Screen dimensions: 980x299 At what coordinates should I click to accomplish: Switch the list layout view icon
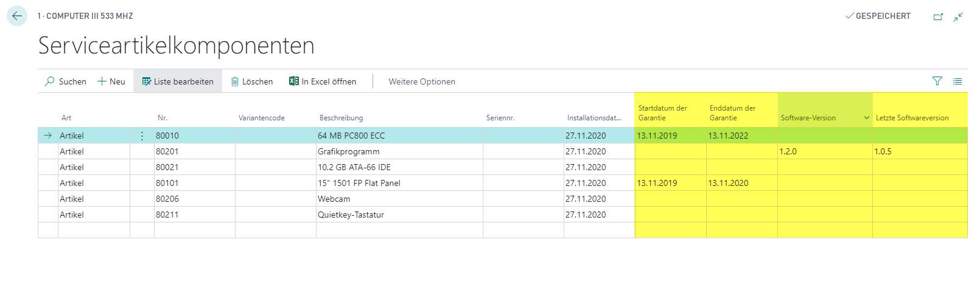coord(957,81)
